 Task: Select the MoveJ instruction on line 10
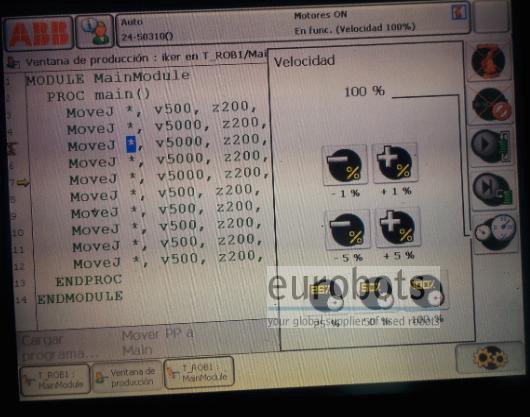tap(167, 227)
